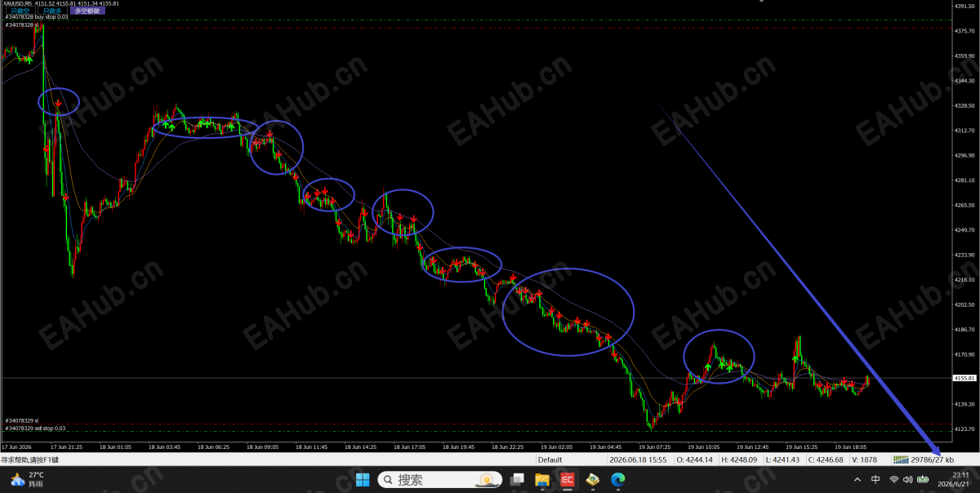
Task: Switch the 中 input method indicator
Action: tap(875, 480)
